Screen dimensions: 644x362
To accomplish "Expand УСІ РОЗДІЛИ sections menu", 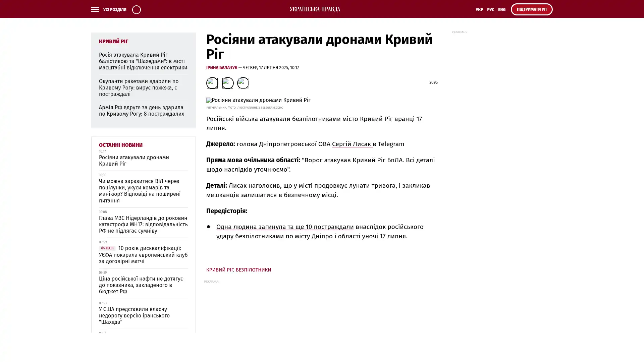I will [x=114, y=10].
